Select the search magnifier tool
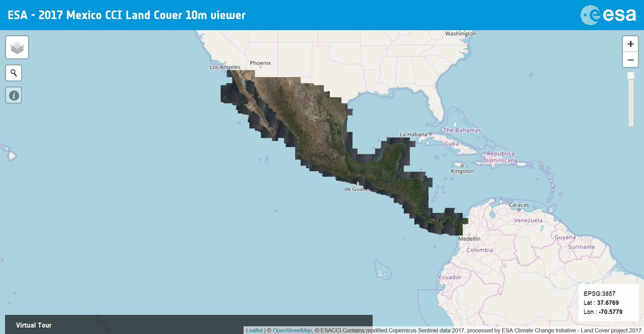 [x=13, y=72]
